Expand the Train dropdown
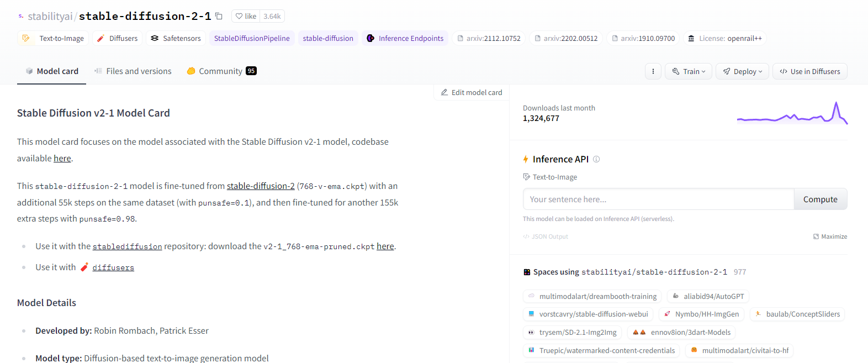This screenshot has width=868, height=363. (x=689, y=71)
